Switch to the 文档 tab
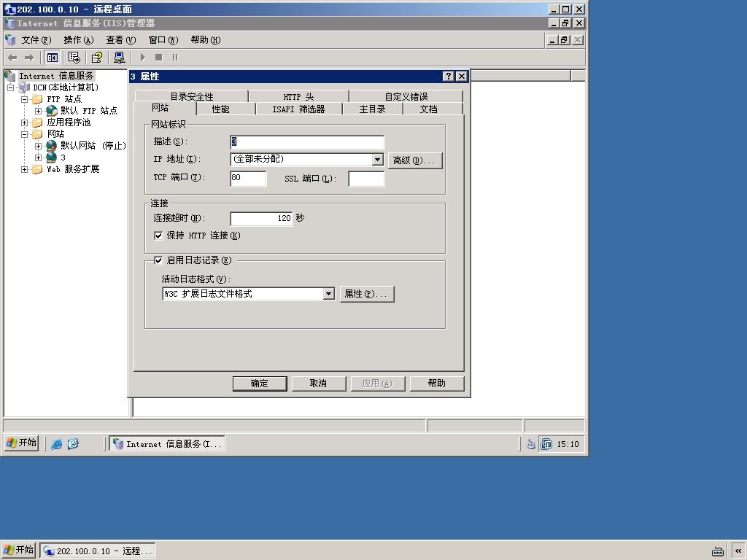Screen dimensions: 747x560 point(428,109)
